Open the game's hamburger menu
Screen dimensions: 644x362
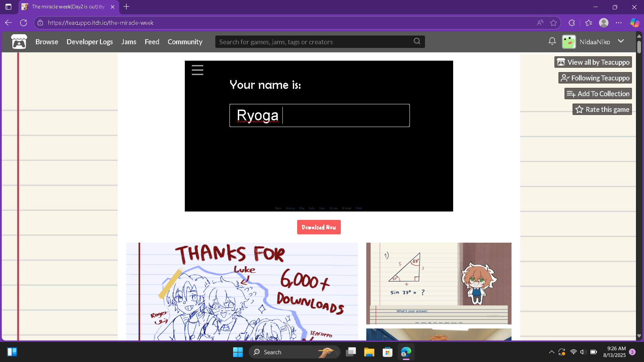pos(197,70)
